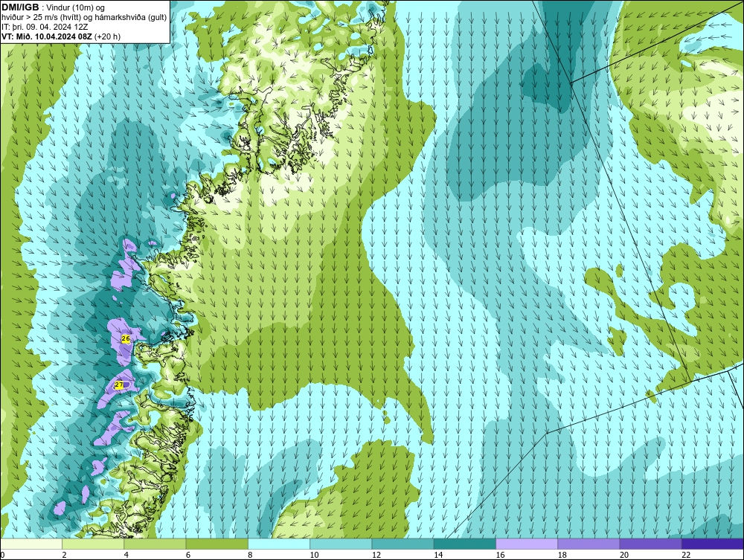
Task: Click the 'hviður > 25 m/s' line
Action: click(x=84, y=18)
